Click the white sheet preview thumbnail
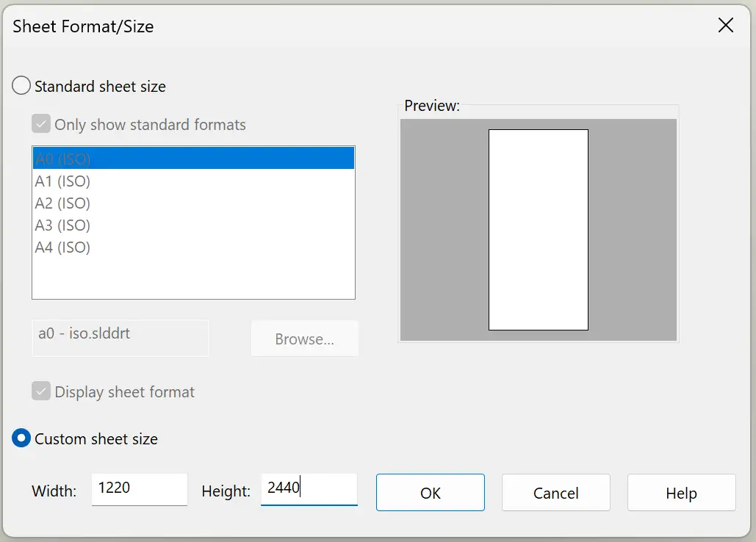Screen dimensions: 756x542 538,229
